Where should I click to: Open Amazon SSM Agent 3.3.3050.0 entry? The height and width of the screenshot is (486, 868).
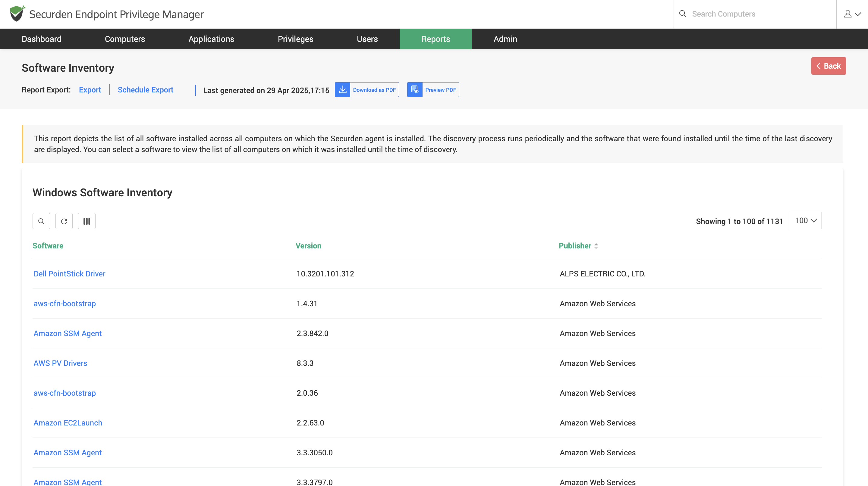[x=68, y=453]
